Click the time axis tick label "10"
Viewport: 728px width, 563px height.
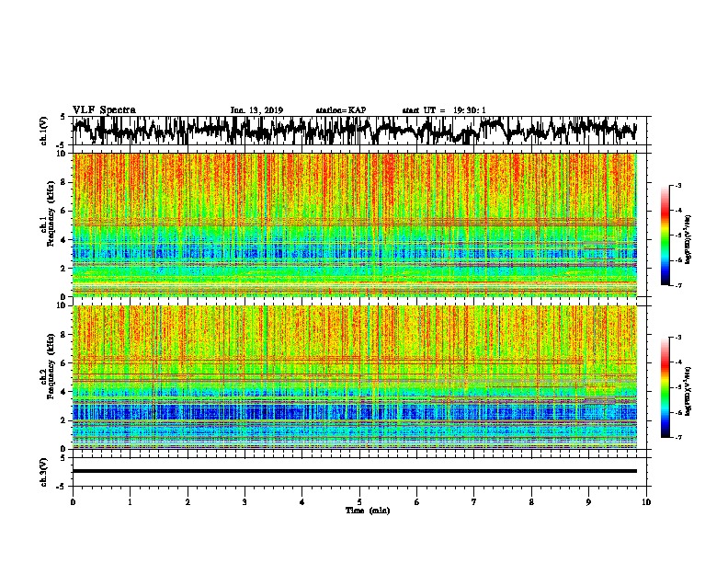click(646, 502)
